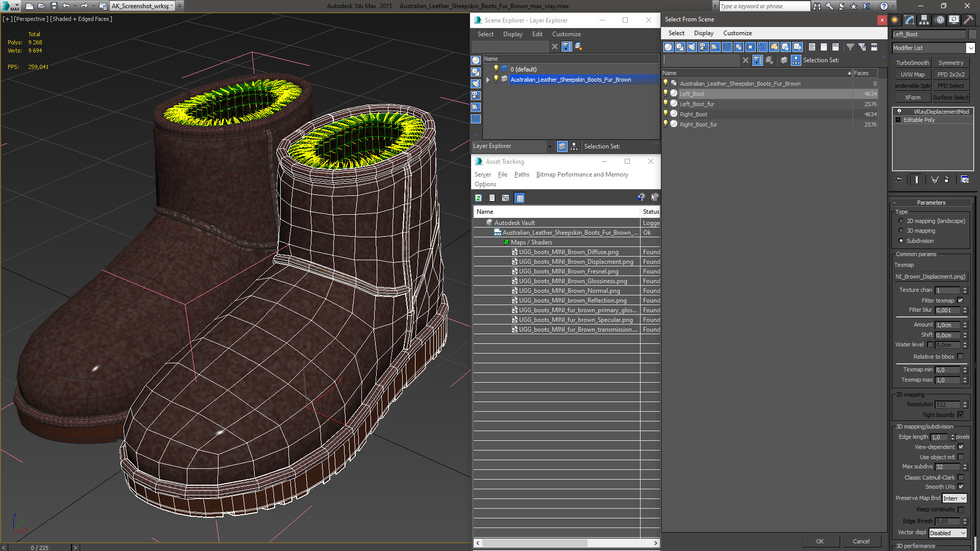Toggle Display Helpers filter in Select From Scene

(x=715, y=47)
